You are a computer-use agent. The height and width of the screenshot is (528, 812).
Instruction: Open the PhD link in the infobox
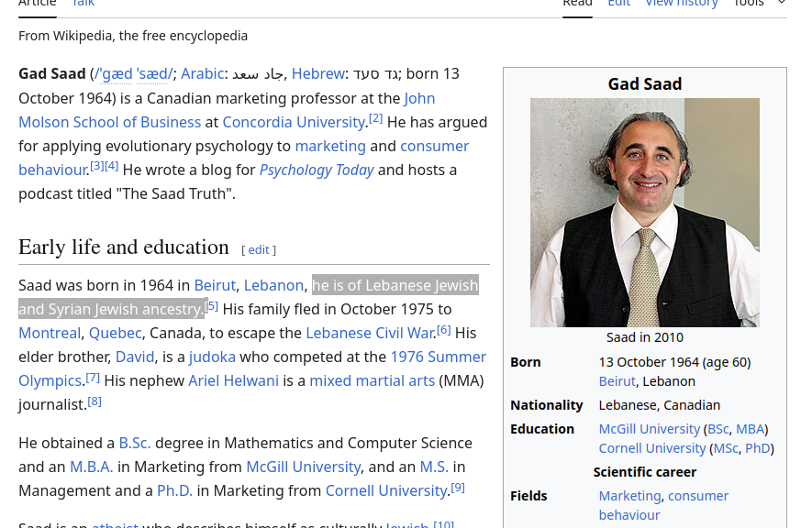click(x=758, y=448)
